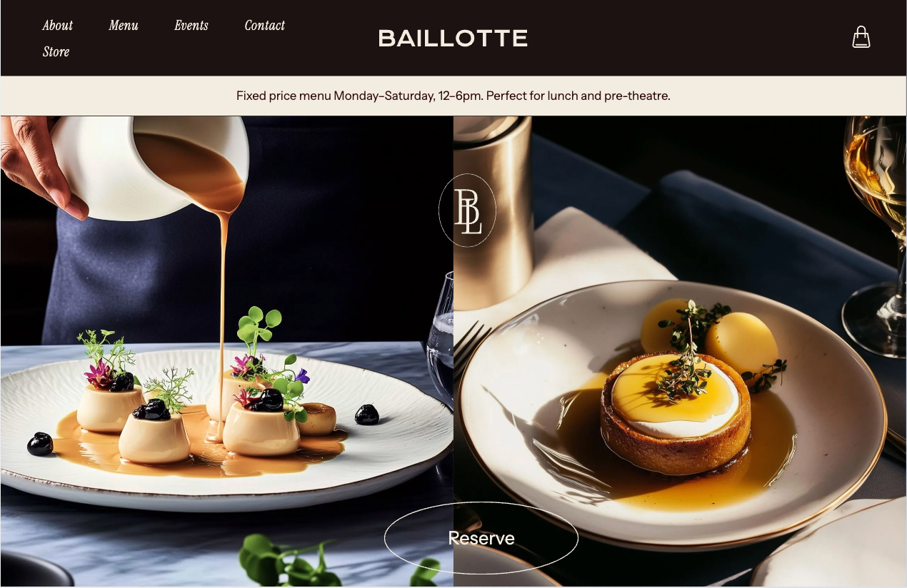Select Events in the navigation
This screenshot has width=907, height=588.
click(x=191, y=26)
